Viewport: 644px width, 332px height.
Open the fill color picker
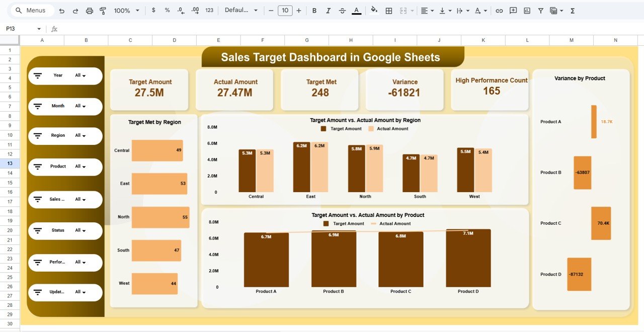(x=373, y=10)
